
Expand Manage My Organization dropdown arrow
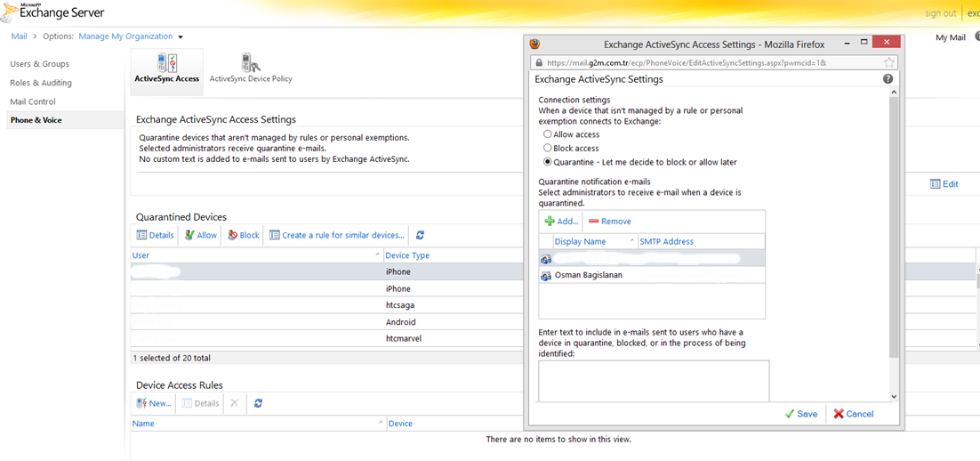coord(181,36)
